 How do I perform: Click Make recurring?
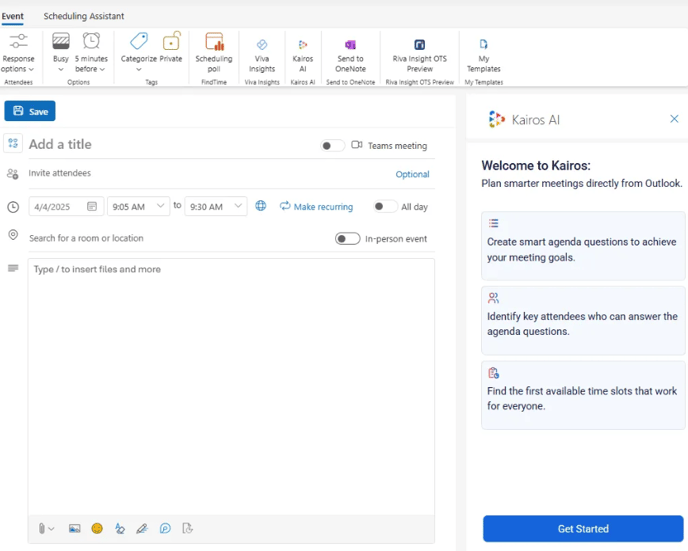(316, 206)
